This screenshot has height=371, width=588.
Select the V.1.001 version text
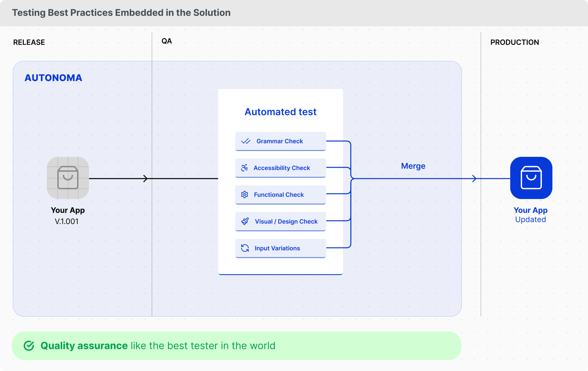click(67, 221)
